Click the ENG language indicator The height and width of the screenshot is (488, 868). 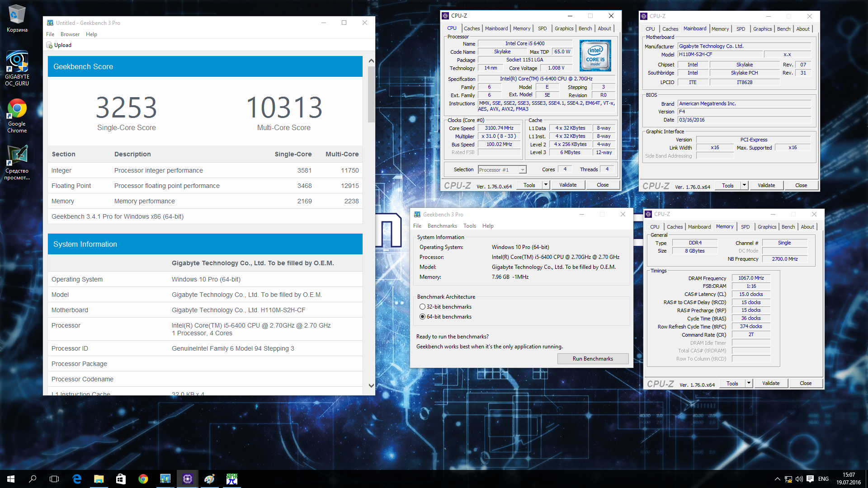(x=823, y=479)
